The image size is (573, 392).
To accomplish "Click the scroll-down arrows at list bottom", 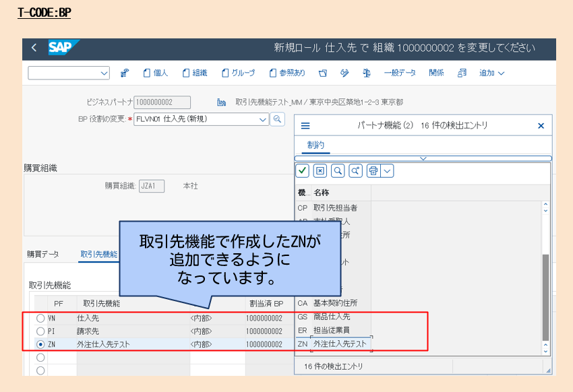I will [x=545, y=348].
